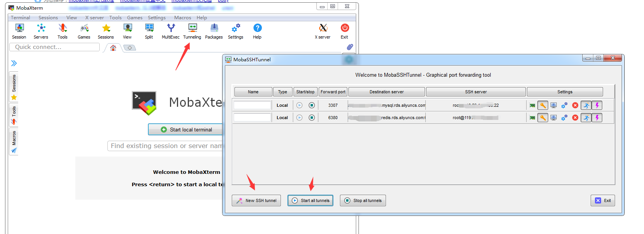644x234 pixels.
Task: Open the Settings menu in the menu bar
Action: coord(157,18)
